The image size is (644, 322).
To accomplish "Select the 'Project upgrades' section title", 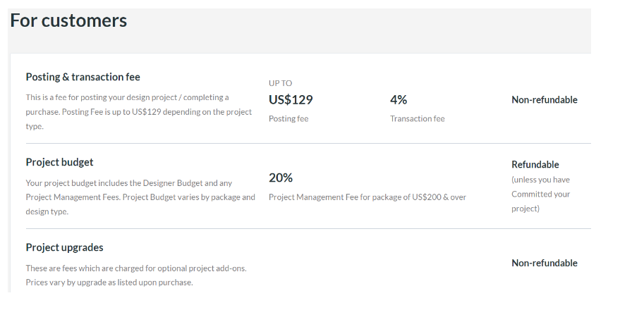I will [x=64, y=247].
